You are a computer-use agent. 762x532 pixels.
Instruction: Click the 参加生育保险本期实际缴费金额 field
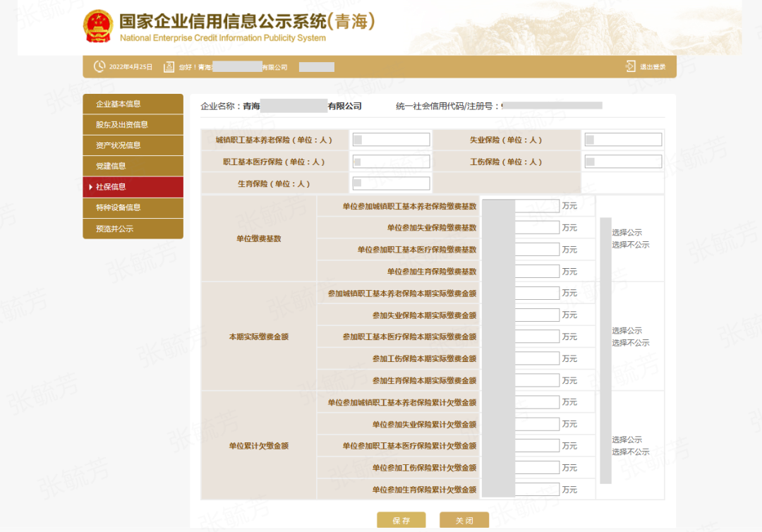(521, 380)
